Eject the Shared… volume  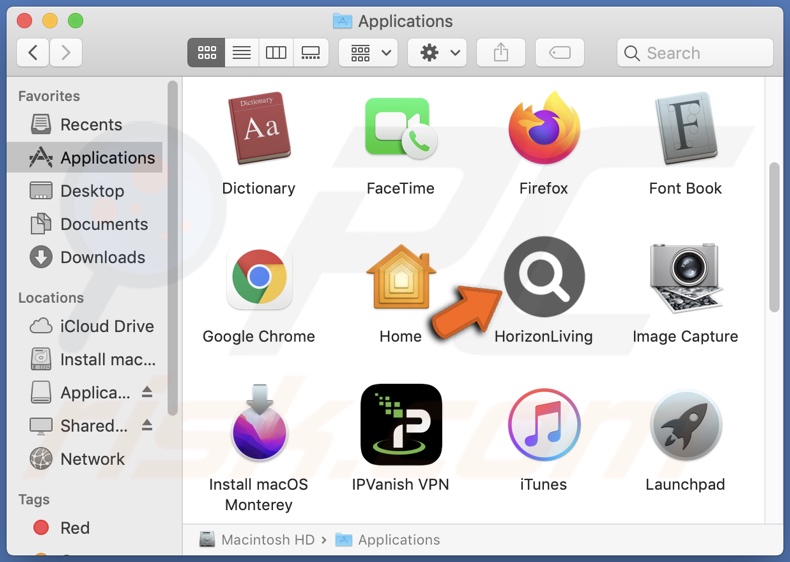147,425
